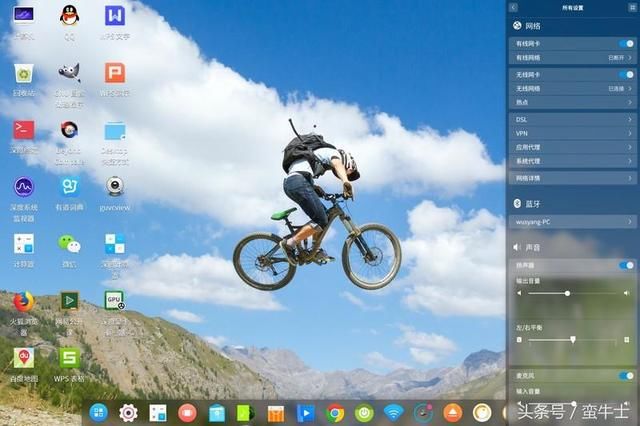This screenshot has width=640, height=426.
Task: Open Google Chrome from the dock
Action: [x=335, y=413]
